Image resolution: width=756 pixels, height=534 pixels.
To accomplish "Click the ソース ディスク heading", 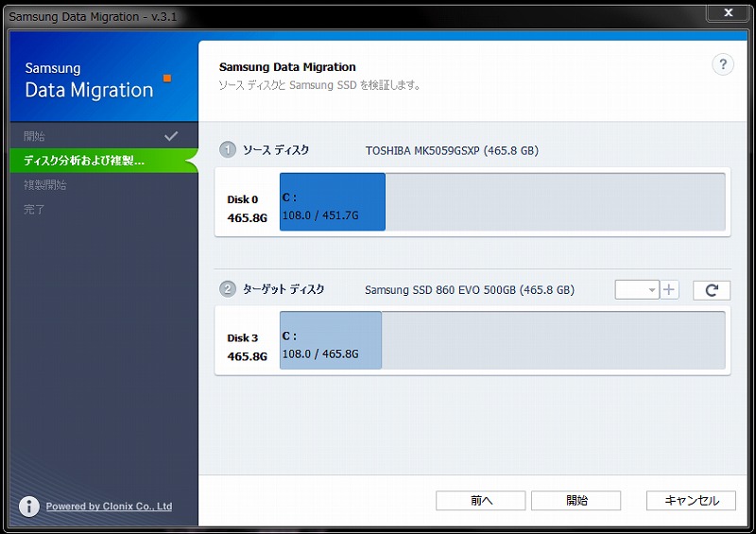I will pos(276,150).
